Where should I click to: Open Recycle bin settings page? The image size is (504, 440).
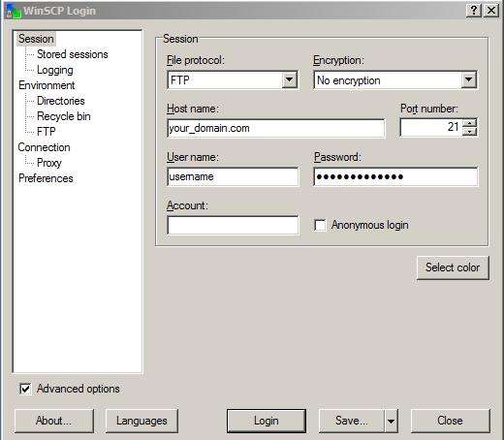[x=64, y=116]
